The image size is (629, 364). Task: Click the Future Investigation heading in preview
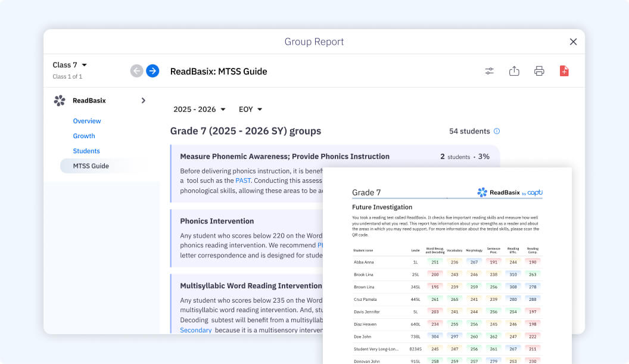pyautogui.click(x=382, y=207)
